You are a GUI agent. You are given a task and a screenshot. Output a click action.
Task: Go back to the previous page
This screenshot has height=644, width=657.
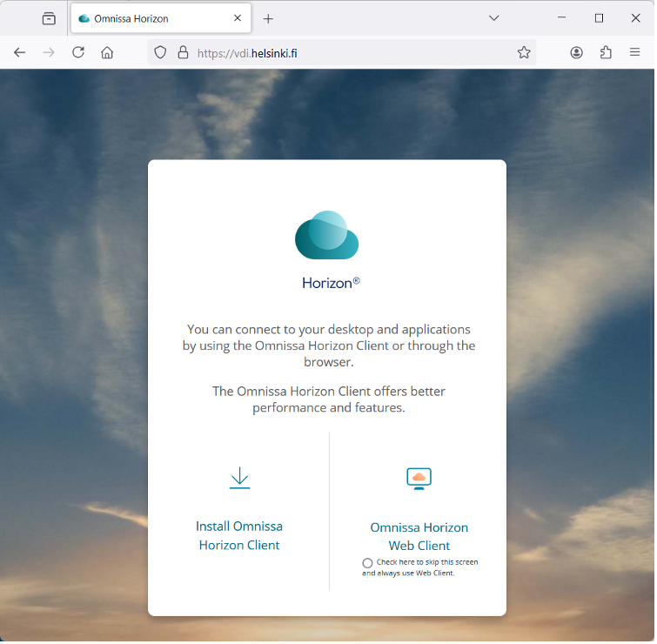19,52
